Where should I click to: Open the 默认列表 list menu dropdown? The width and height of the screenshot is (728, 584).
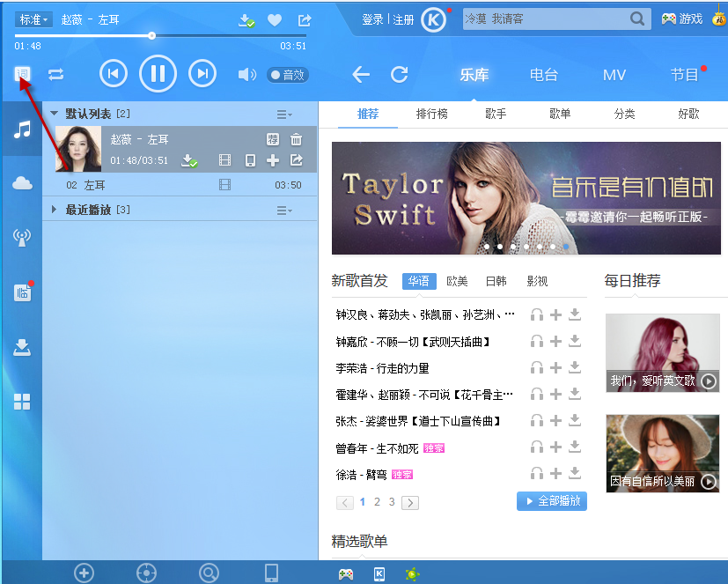pos(284,115)
